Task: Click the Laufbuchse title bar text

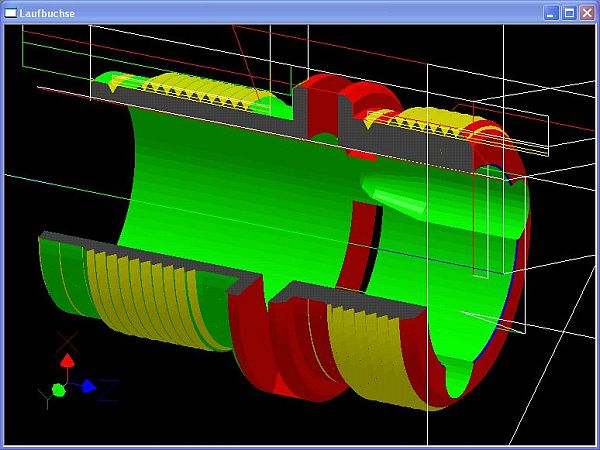Action: [46, 12]
